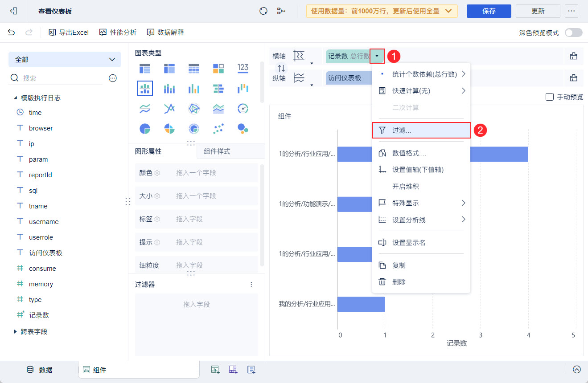This screenshot has height=383, width=588.
Task: Open the three-dot more options button
Action: 571,11
